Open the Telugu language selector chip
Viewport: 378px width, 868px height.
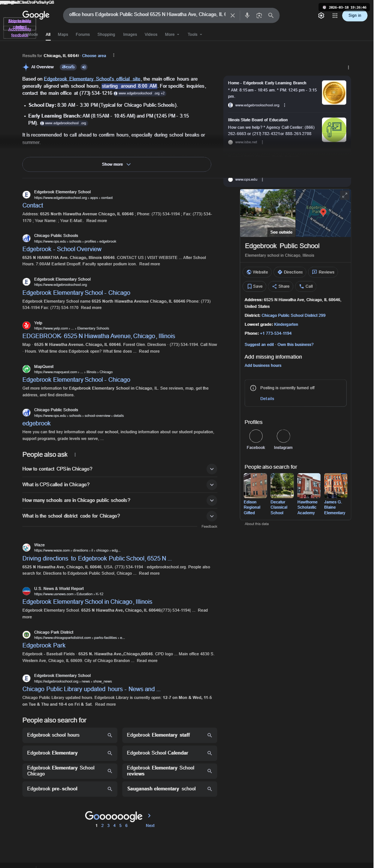[68, 67]
